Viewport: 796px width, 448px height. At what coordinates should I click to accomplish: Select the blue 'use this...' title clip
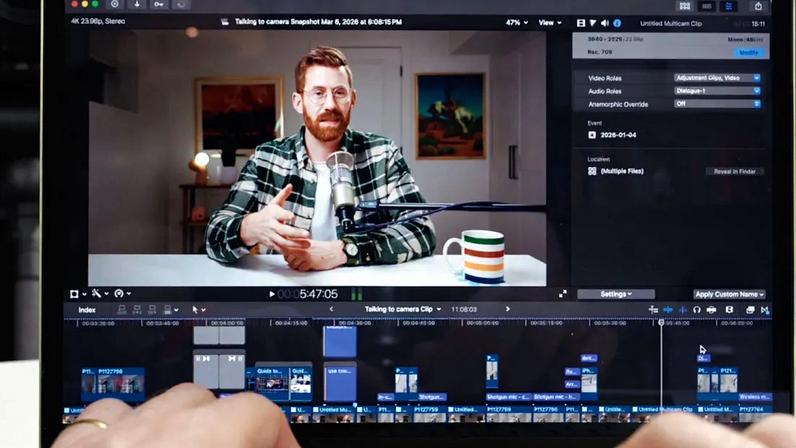coord(340,382)
